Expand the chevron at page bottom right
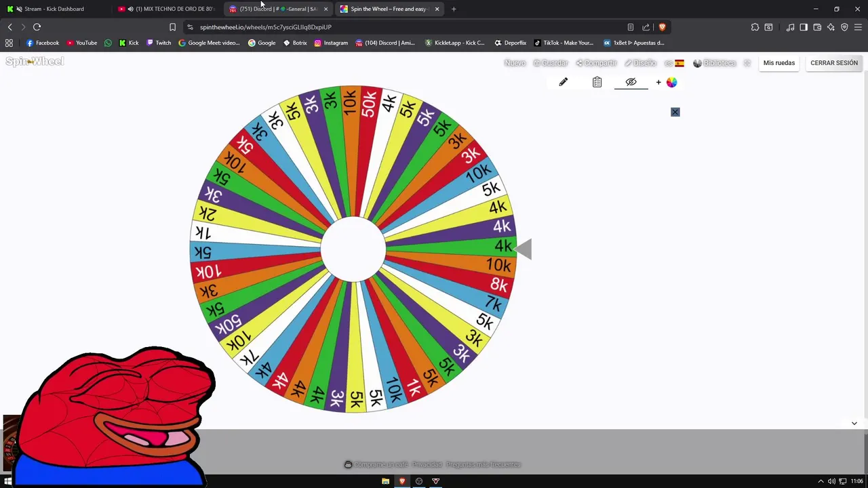868x488 pixels. 854,423
